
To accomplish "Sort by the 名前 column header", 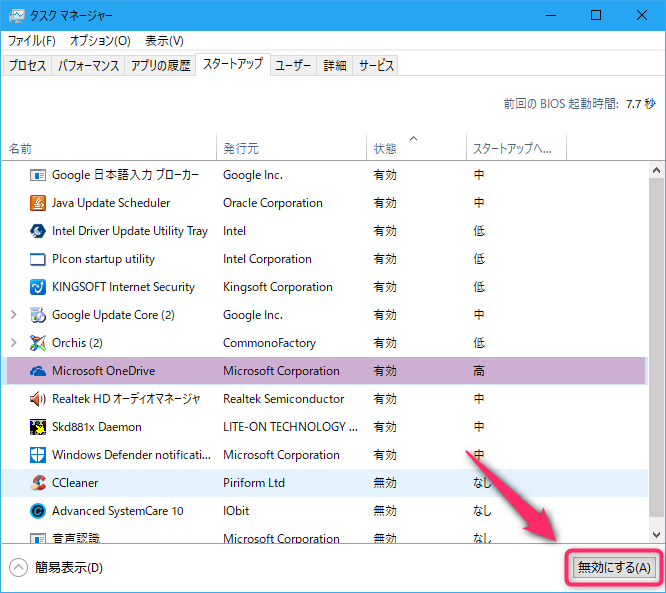I will (x=110, y=148).
